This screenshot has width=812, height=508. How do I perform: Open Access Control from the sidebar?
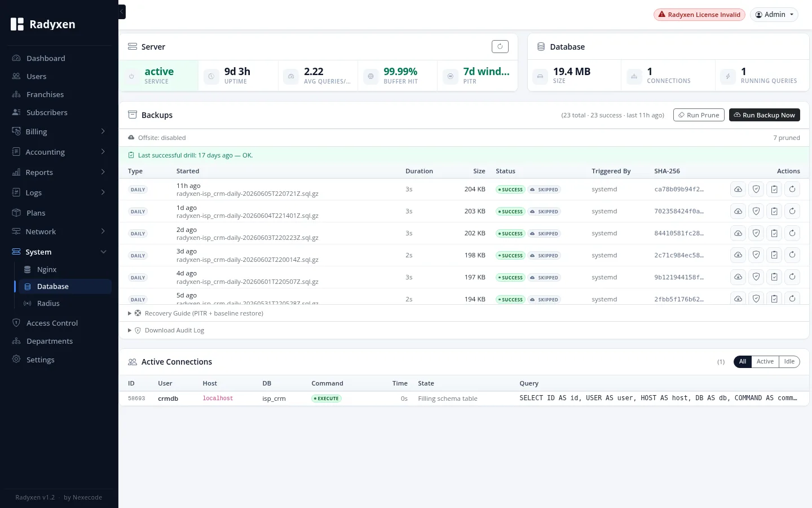59,323
